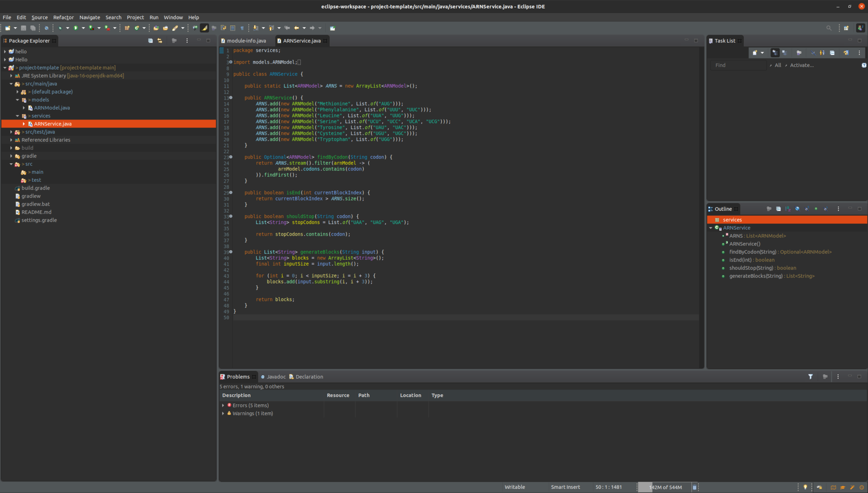Click the tip-of-the-day lightbulb in status bar
The width and height of the screenshot is (868, 493).
click(805, 487)
